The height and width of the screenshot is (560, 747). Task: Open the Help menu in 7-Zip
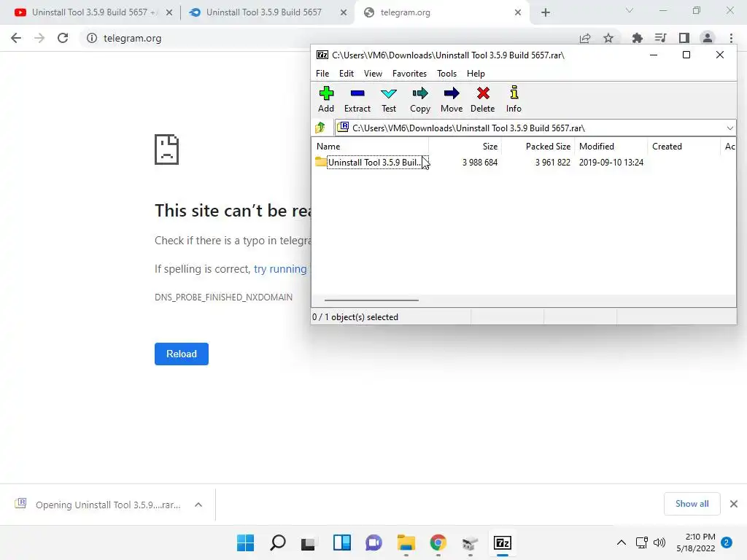tap(476, 74)
